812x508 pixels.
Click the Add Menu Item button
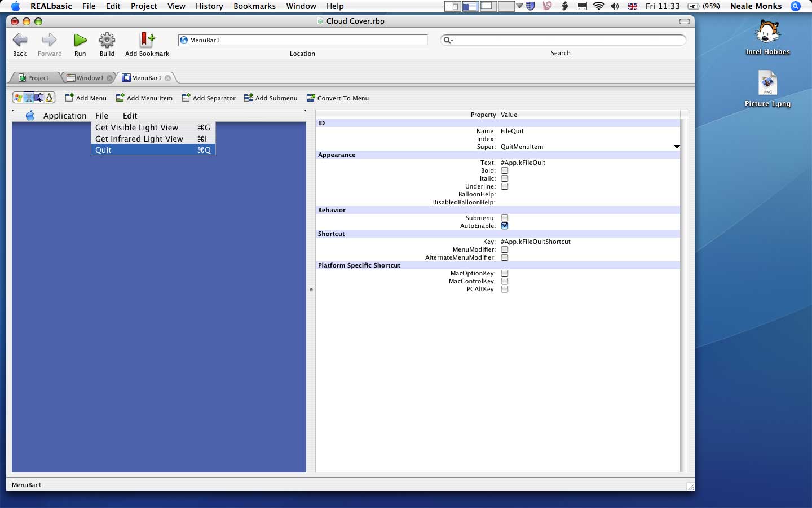click(x=144, y=98)
